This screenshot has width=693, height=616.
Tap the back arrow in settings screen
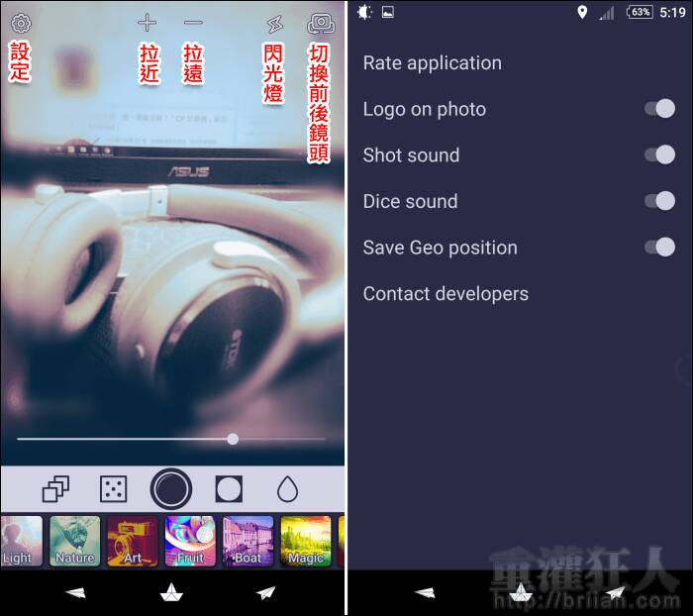(425, 592)
